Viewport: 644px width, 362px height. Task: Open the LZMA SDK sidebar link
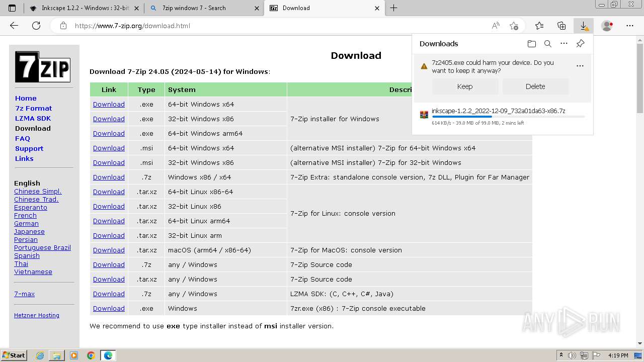click(33, 118)
